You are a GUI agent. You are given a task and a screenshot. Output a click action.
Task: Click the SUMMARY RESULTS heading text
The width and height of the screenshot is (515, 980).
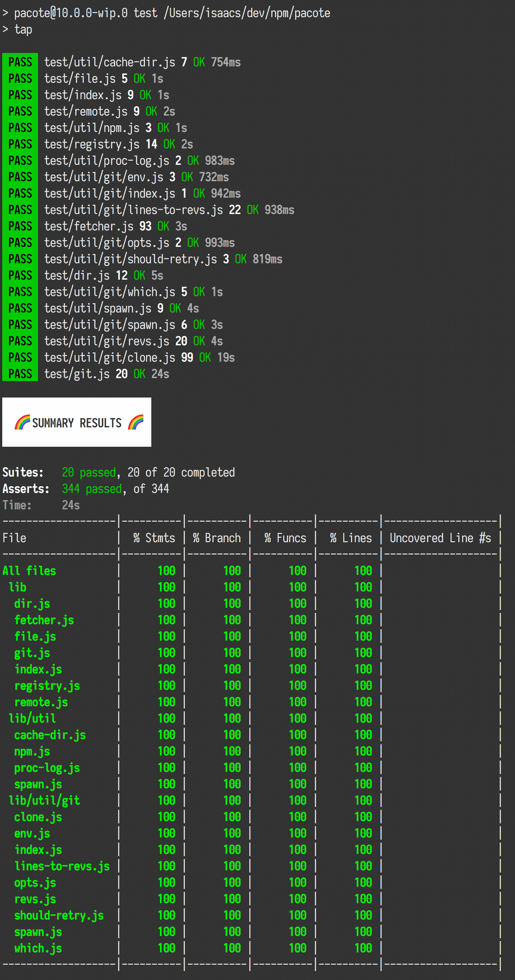[77, 423]
